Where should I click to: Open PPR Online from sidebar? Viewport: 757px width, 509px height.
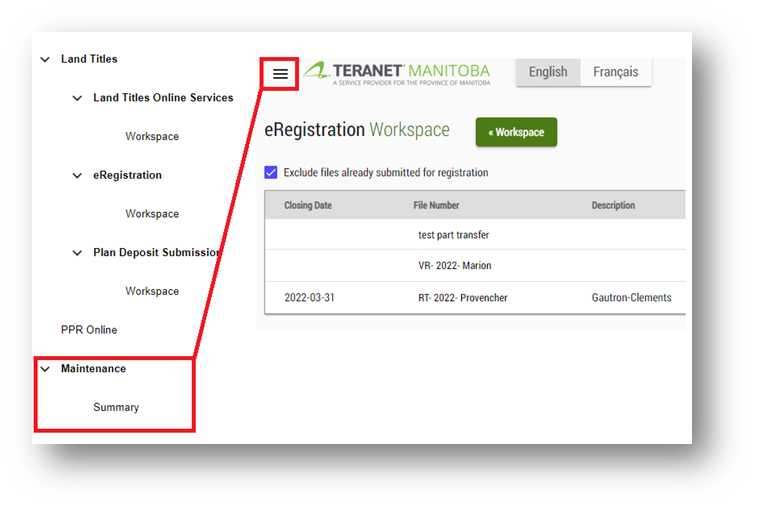click(89, 330)
